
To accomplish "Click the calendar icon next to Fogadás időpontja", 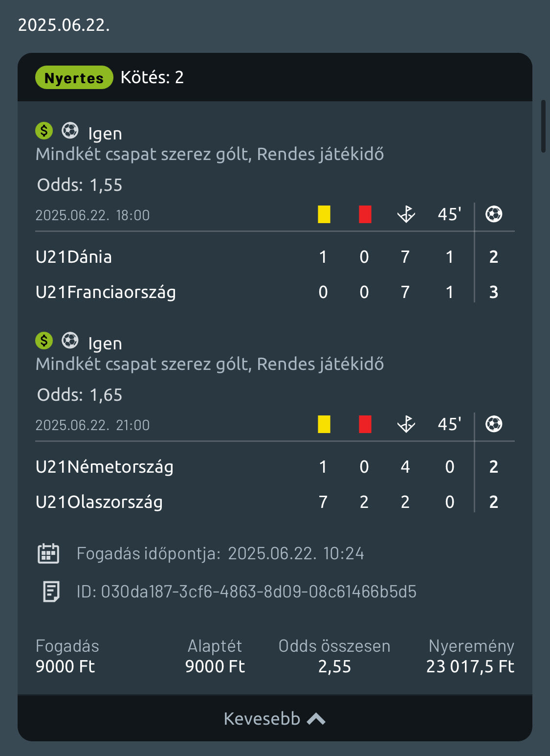I will point(48,553).
